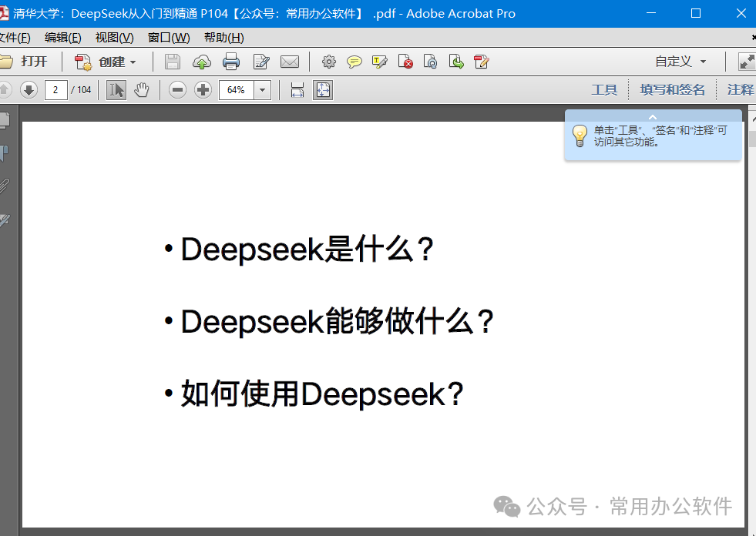Click the page number input field

pos(56,90)
